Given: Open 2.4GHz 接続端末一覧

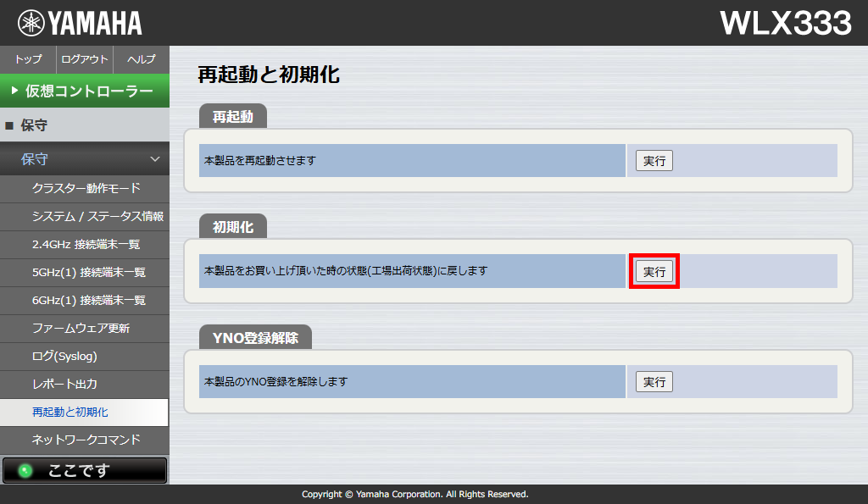Looking at the screenshot, I should 85,245.
